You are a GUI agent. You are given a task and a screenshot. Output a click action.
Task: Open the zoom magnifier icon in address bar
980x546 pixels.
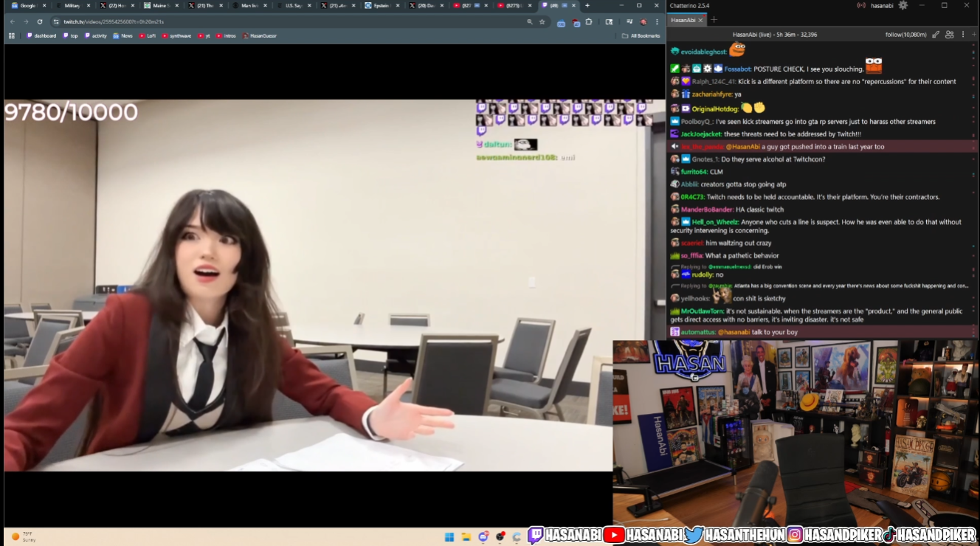[529, 21]
